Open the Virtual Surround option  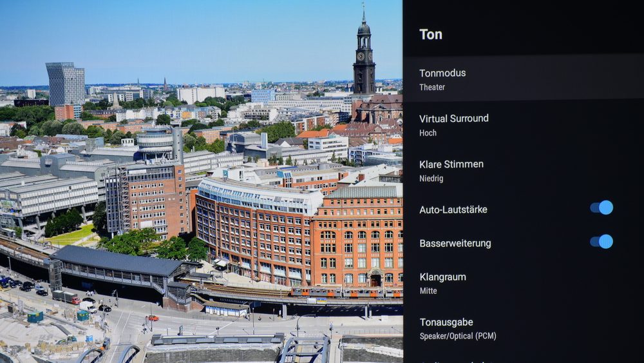(x=523, y=124)
